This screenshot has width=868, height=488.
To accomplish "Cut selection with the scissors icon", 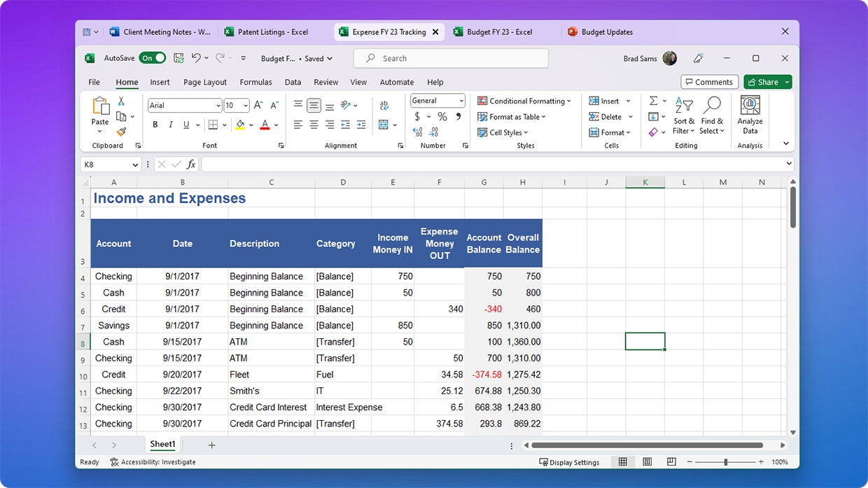I will 121,102.
